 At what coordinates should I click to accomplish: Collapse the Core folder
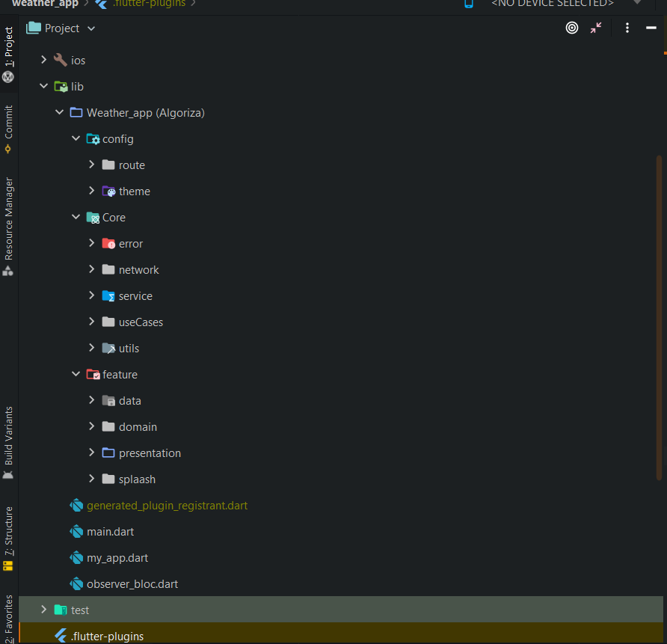(76, 217)
